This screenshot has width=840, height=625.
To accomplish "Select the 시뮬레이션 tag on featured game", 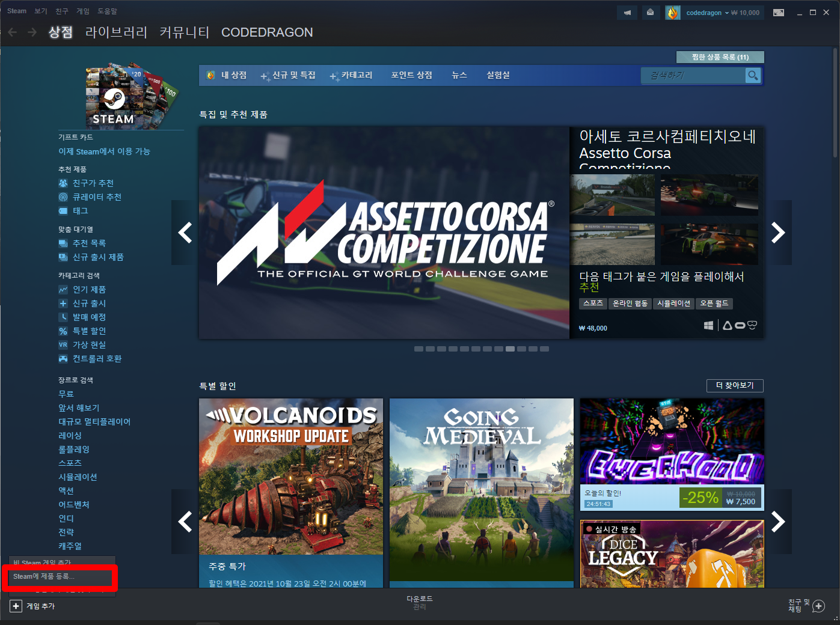I will click(673, 303).
